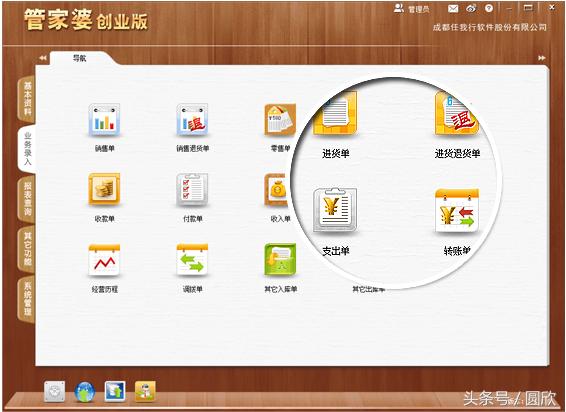Image resolution: width=566 pixels, height=412 pixels.
Task: Open the 销售退货单 sales return icon
Action: 192,120
